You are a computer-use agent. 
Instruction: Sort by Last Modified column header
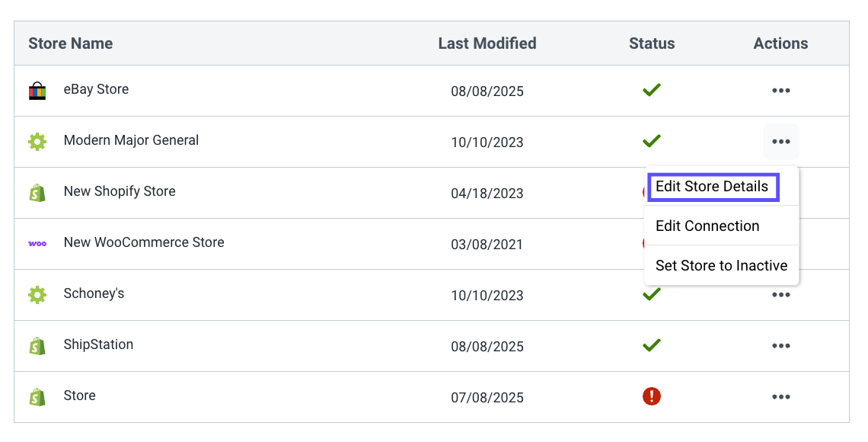pos(487,43)
